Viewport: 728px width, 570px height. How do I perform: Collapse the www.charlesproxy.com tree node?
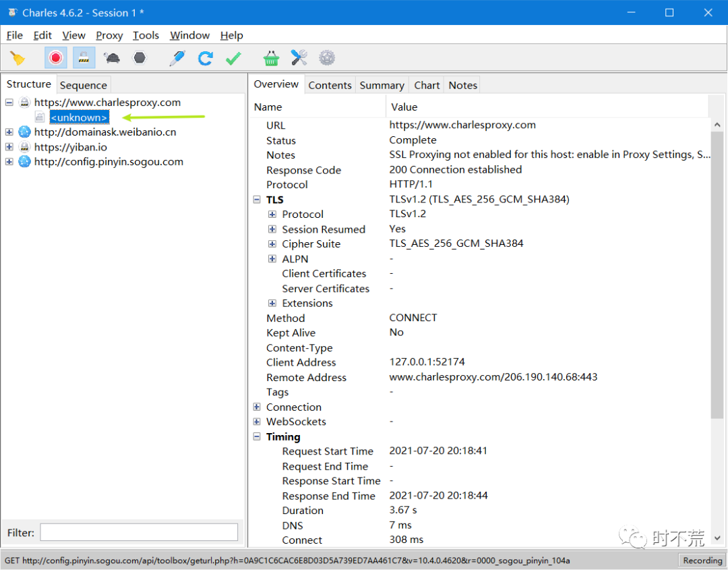pyautogui.click(x=9, y=103)
